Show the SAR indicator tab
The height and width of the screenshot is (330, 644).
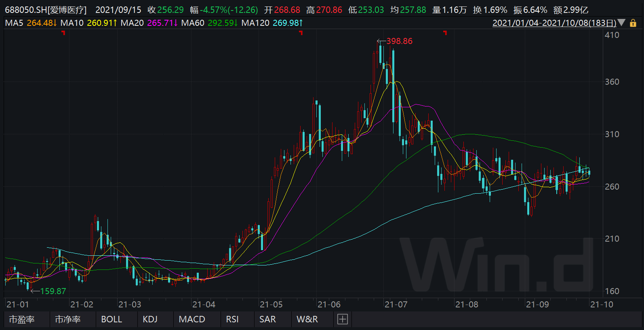tap(267, 319)
